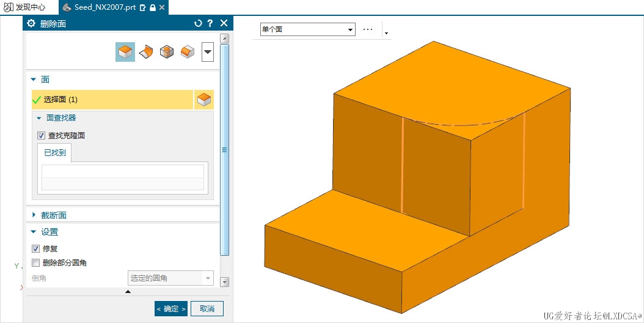Close the Seed_NX2007.prt tab
Viewport: 644px width, 323px height.
tap(162, 7)
